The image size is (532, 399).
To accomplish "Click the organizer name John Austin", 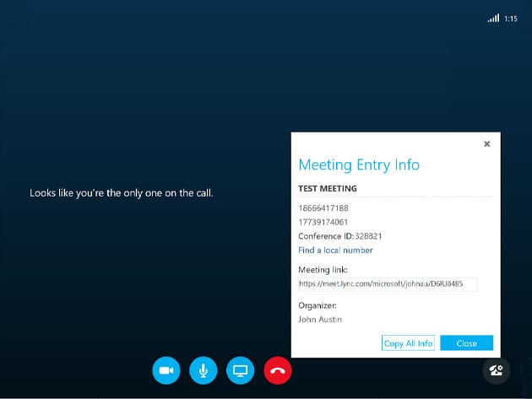I will pyautogui.click(x=320, y=320).
